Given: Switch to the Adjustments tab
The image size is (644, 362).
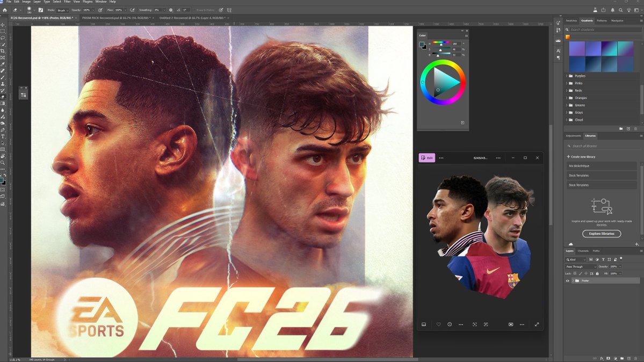Looking at the screenshot, I should point(573,135).
